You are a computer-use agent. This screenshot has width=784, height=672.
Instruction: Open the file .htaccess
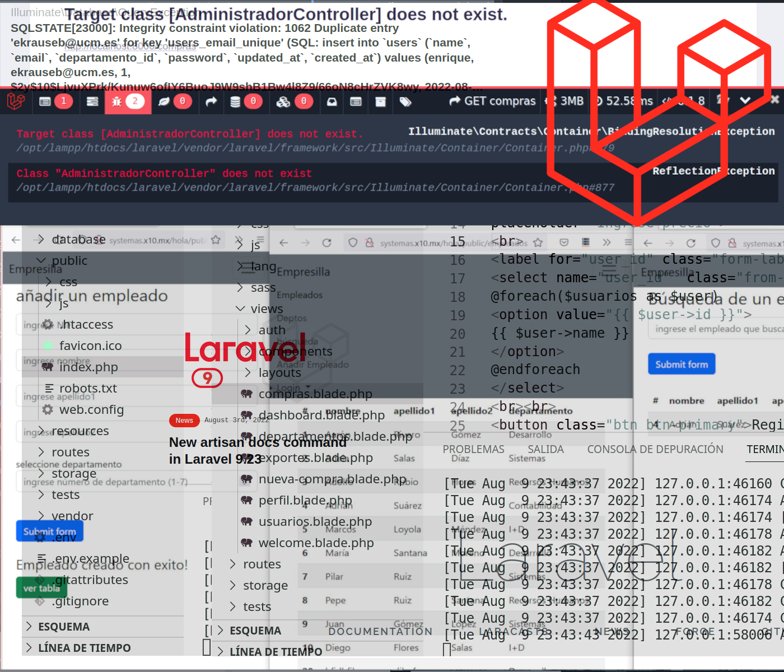[x=86, y=324]
